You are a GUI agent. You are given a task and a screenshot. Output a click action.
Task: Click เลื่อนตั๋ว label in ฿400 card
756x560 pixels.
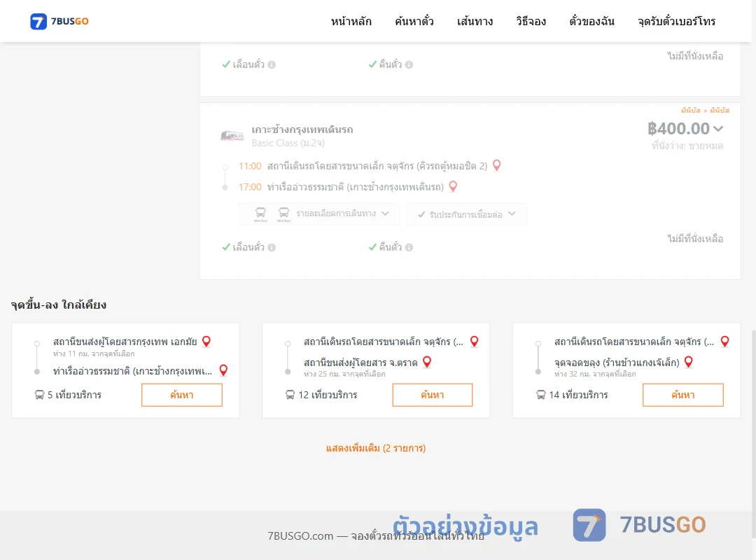coord(248,247)
